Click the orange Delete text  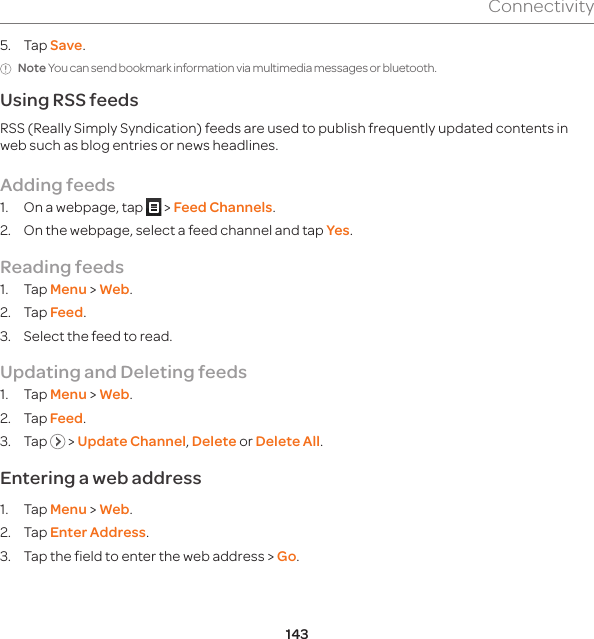pyautogui.click(x=214, y=441)
